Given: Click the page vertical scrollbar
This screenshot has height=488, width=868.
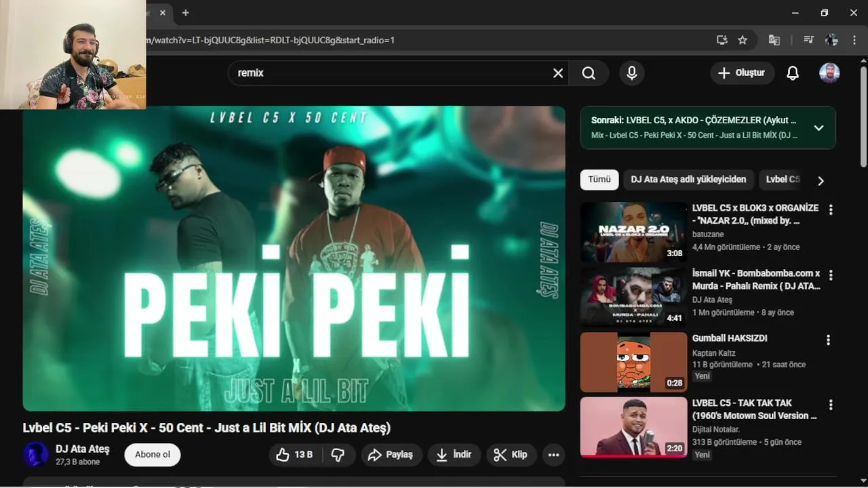Looking at the screenshot, I should click(x=863, y=117).
